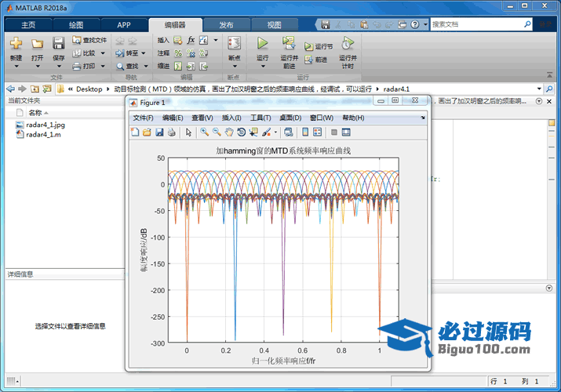Click the Compare (比较) button
The image size is (561, 392).
[84, 53]
